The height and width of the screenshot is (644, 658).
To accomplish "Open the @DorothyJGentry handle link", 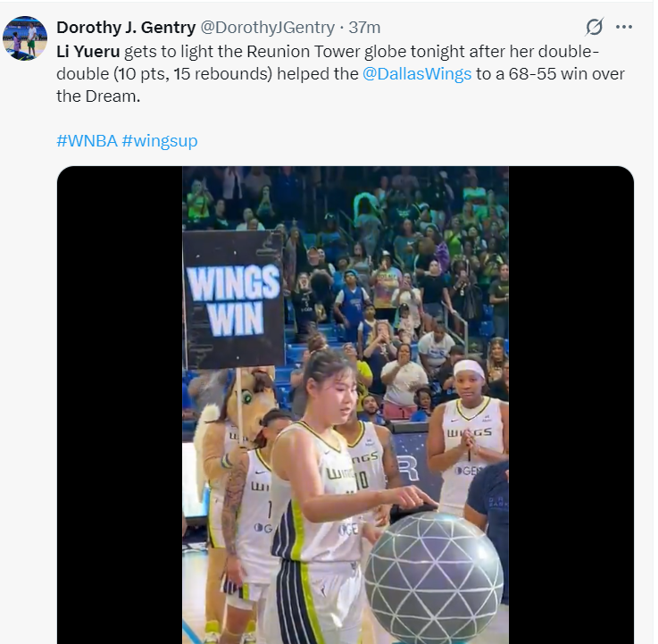I will click(x=267, y=28).
